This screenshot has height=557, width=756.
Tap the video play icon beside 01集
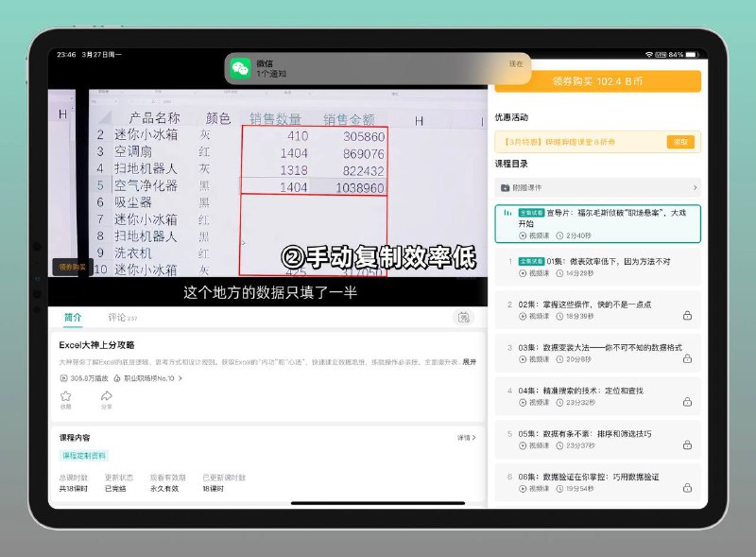pos(522,272)
